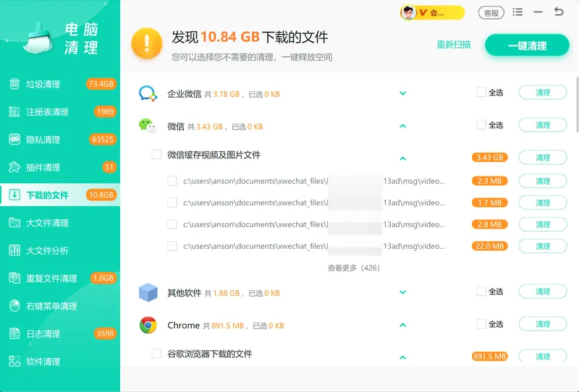Click the 注册表清理 grid icon
The image size is (579, 392).
click(x=14, y=111)
